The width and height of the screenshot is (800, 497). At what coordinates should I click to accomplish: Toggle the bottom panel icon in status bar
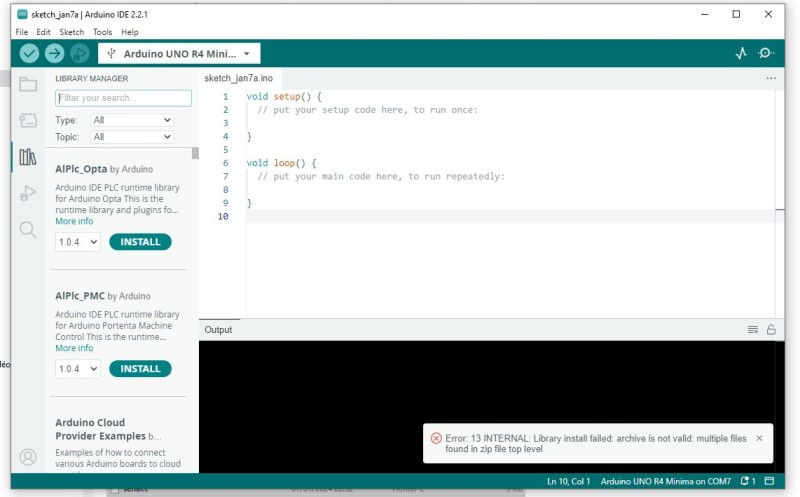click(769, 481)
